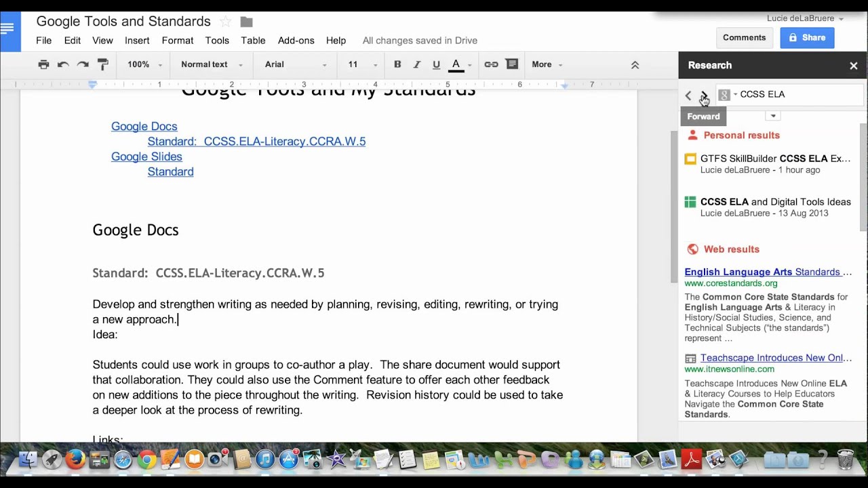Screen dimensions: 868x488
Task: Open the Tools menu
Action: 217,41
